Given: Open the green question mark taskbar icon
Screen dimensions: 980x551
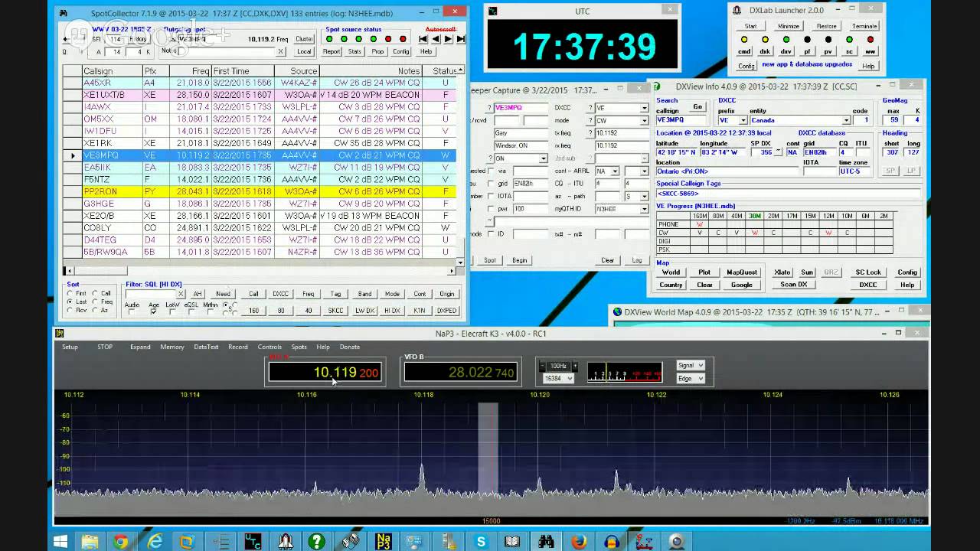Looking at the screenshot, I should [317, 542].
